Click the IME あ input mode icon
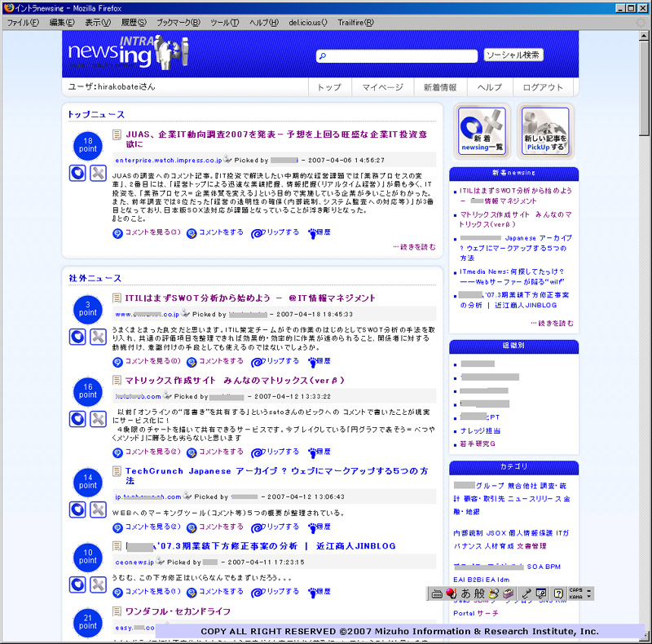The width and height of the screenshot is (652, 644). (x=465, y=593)
